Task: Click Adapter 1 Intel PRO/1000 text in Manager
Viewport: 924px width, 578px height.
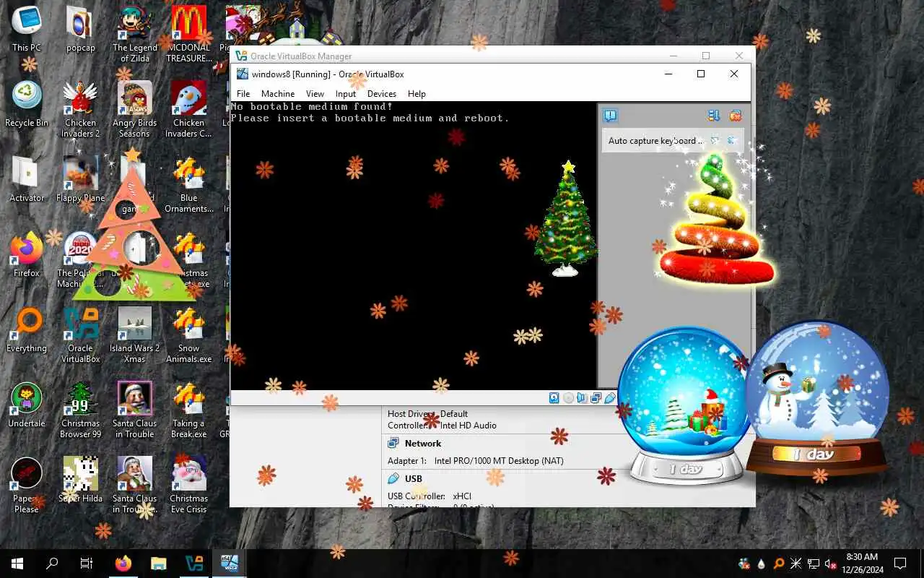Action: (476, 461)
